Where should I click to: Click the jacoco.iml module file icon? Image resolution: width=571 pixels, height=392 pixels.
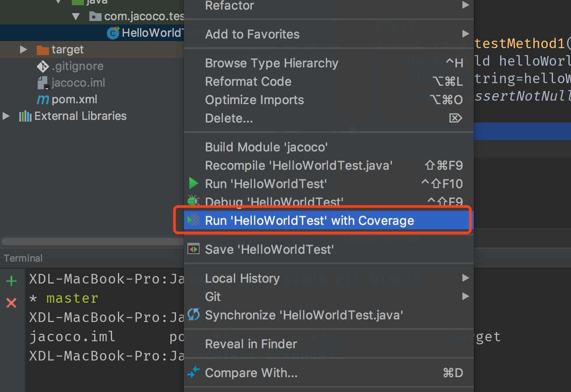42,83
